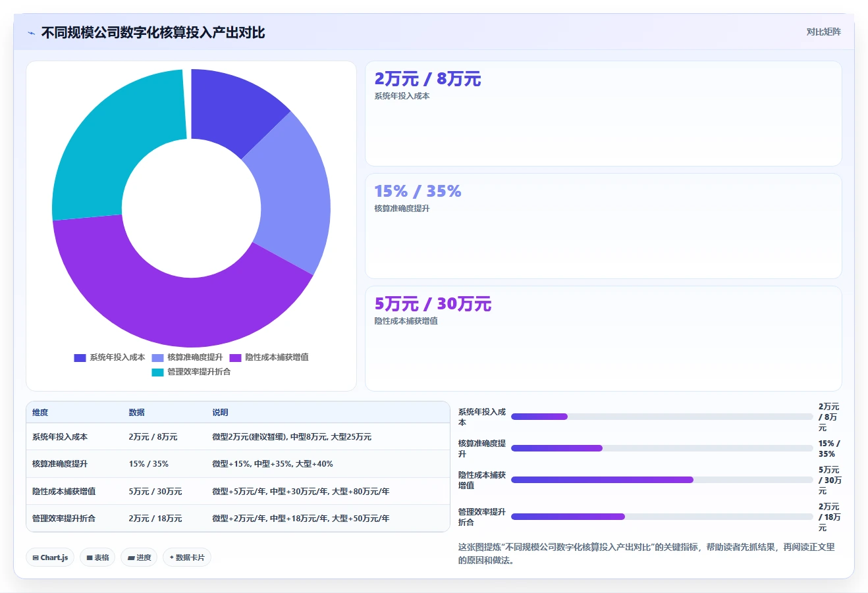Click the table cell 15% / 35%

pyautogui.click(x=149, y=464)
